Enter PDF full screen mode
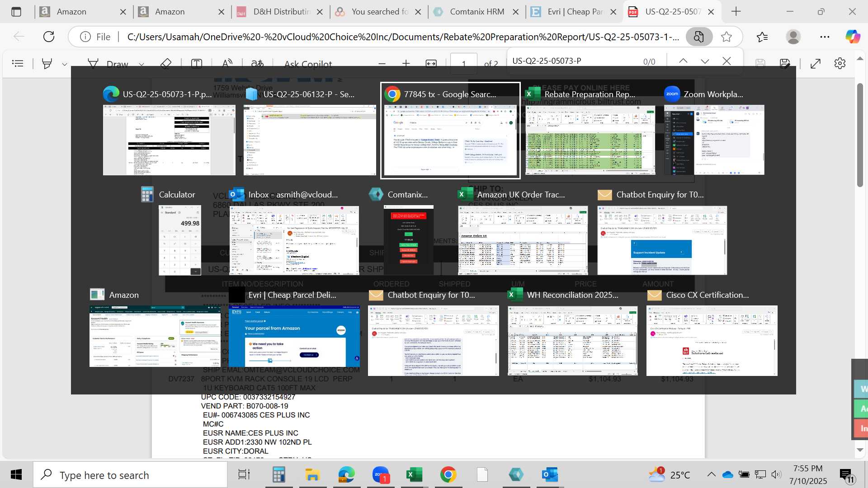 tap(816, 64)
